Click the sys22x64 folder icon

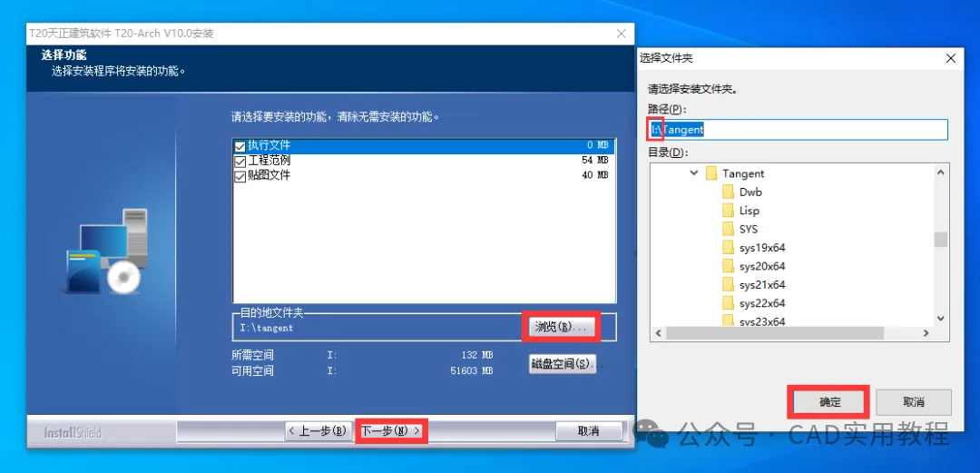pyautogui.click(x=728, y=303)
